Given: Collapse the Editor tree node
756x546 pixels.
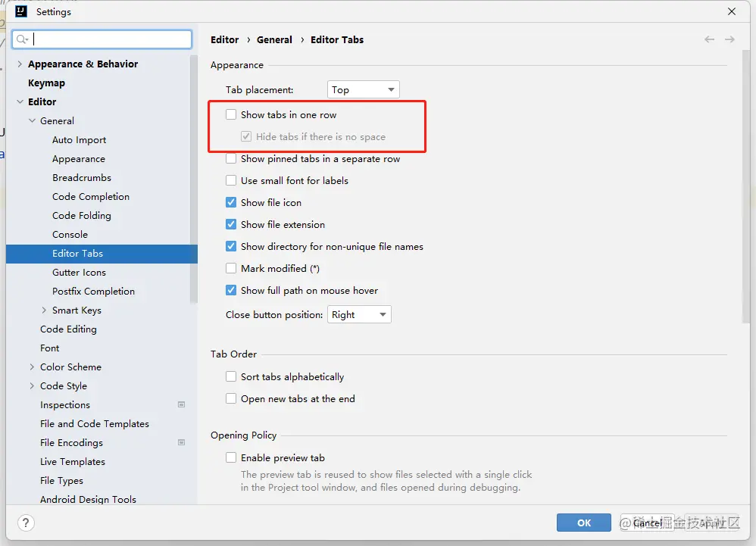Looking at the screenshot, I should point(20,101).
